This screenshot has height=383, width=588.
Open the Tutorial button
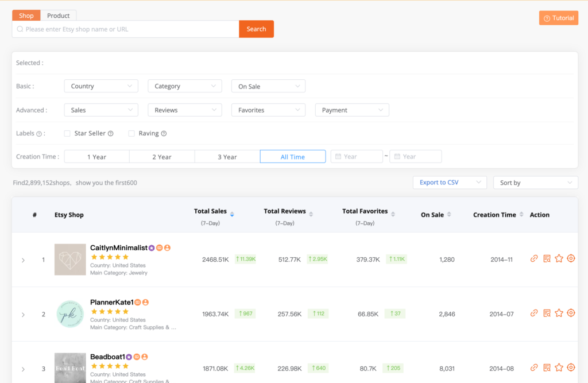[x=558, y=18]
